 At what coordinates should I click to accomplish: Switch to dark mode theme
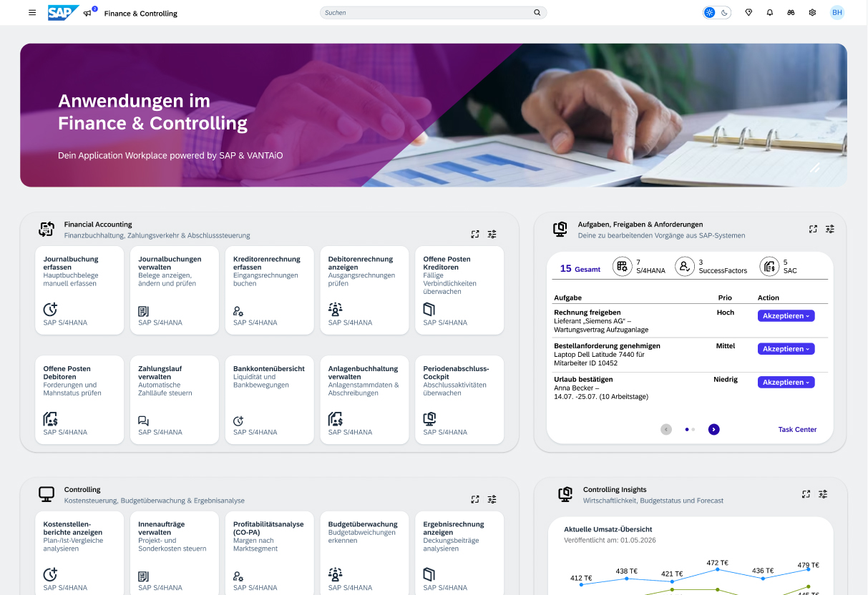click(x=724, y=13)
